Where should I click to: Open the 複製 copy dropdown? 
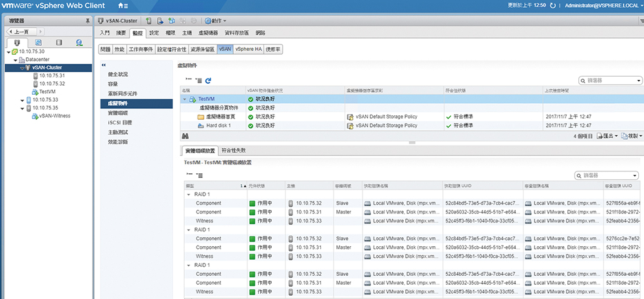click(x=632, y=136)
